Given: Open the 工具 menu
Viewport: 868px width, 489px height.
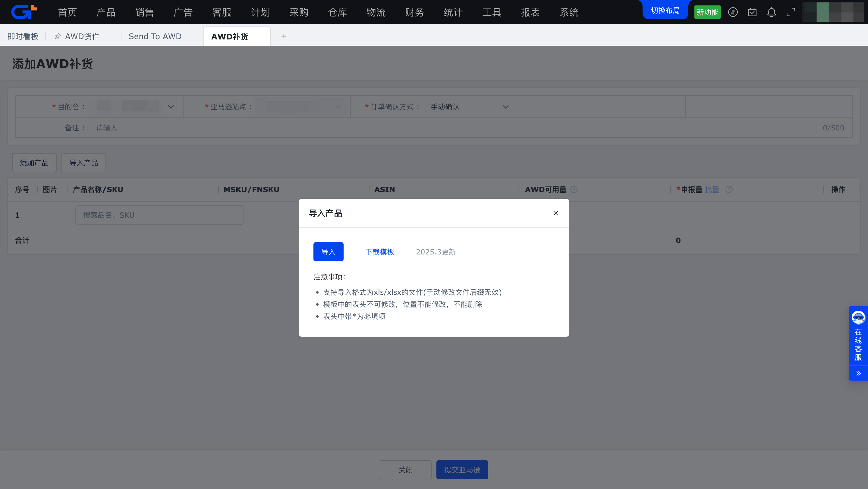Looking at the screenshot, I should click(492, 12).
